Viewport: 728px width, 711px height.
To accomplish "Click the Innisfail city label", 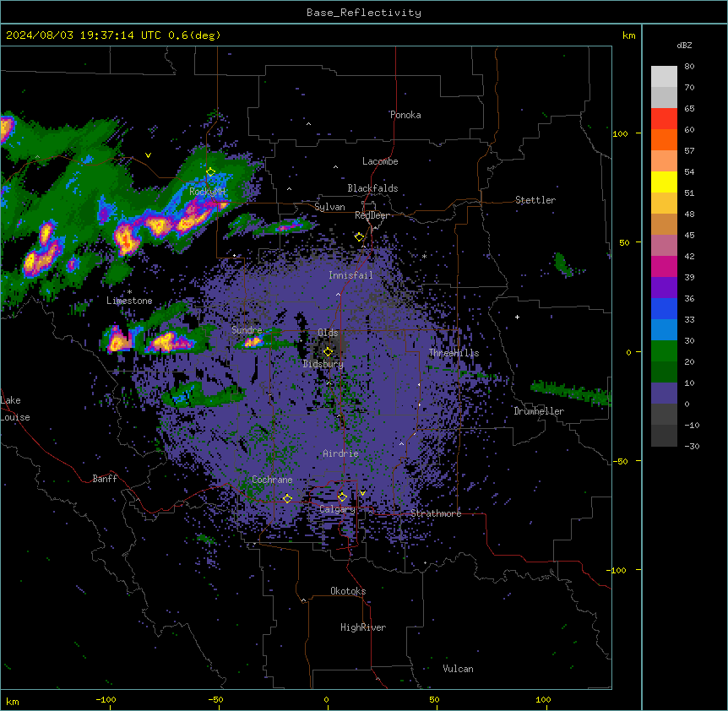I will pyautogui.click(x=350, y=275).
